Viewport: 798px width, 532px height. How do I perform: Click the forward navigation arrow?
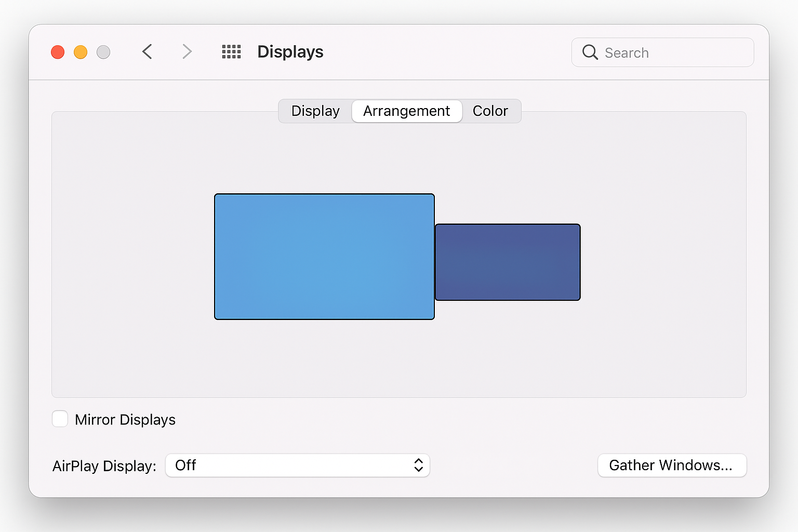[x=187, y=52]
